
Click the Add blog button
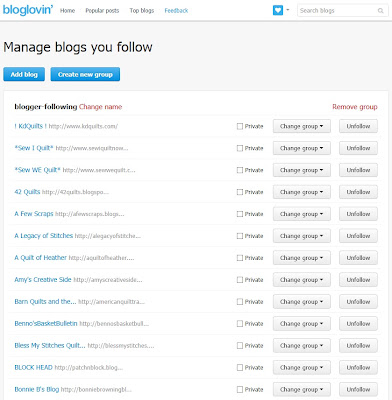coord(24,74)
